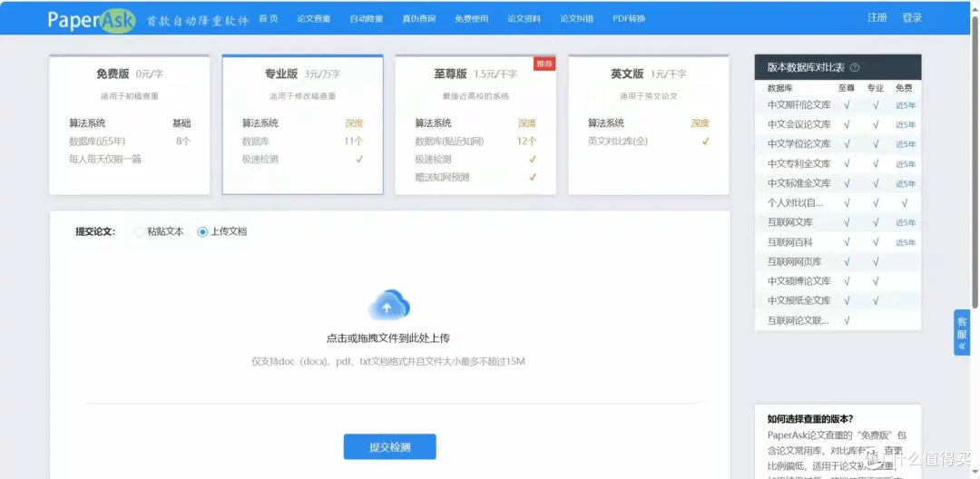The height and width of the screenshot is (479, 980).
Task: Click 互联网文库 row
Action: [x=838, y=222]
